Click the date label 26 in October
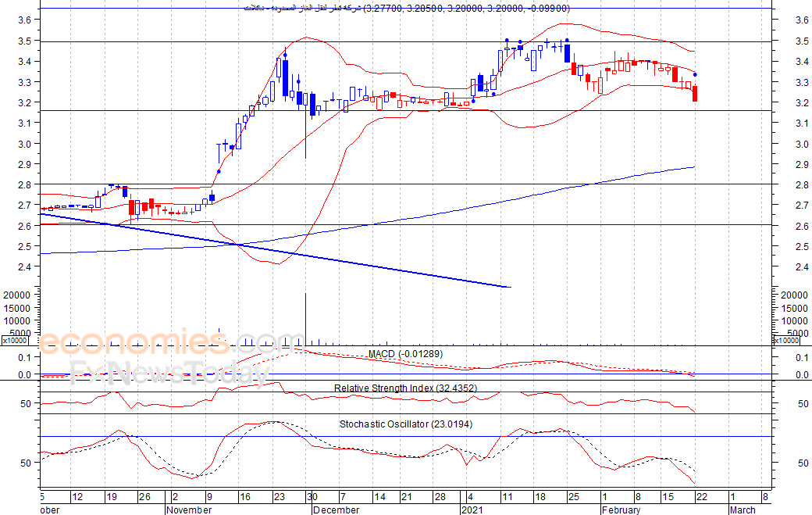Image resolution: width=812 pixels, height=515 pixels. (x=144, y=497)
